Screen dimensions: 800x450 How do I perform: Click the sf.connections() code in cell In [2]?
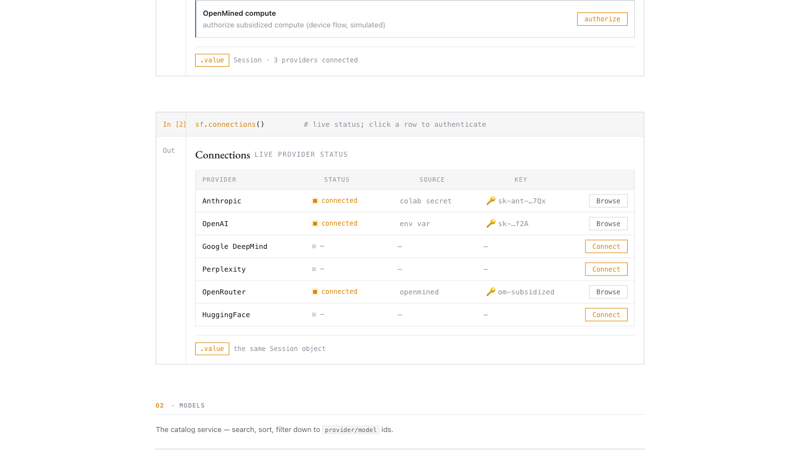tap(230, 124)
